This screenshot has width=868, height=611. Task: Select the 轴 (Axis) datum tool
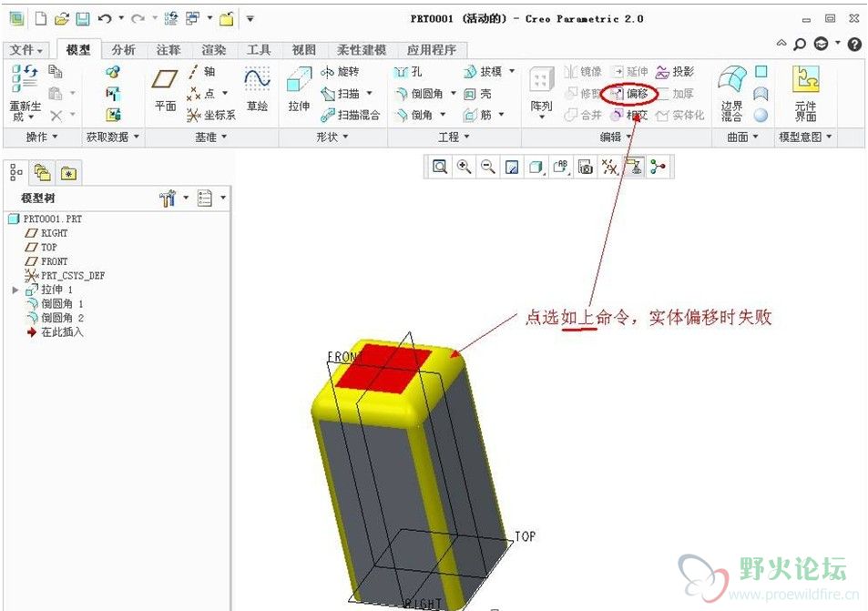click(x=201, y=71)
